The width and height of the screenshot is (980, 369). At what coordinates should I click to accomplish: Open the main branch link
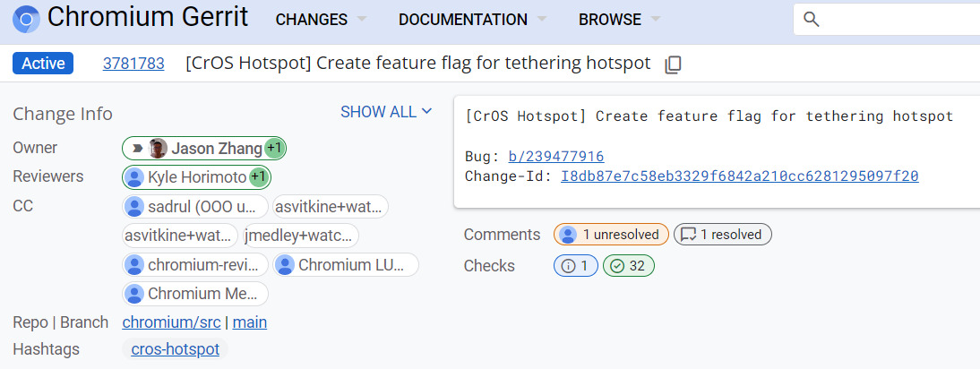pos(250,322)
